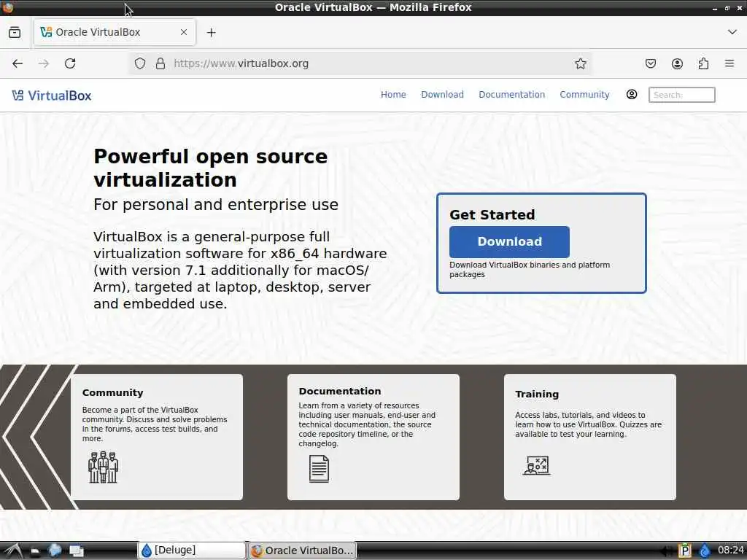The width and height of the screenshot is (747, 560).
Task: Click the P tray icon
Action: click(x=684, y=551)
